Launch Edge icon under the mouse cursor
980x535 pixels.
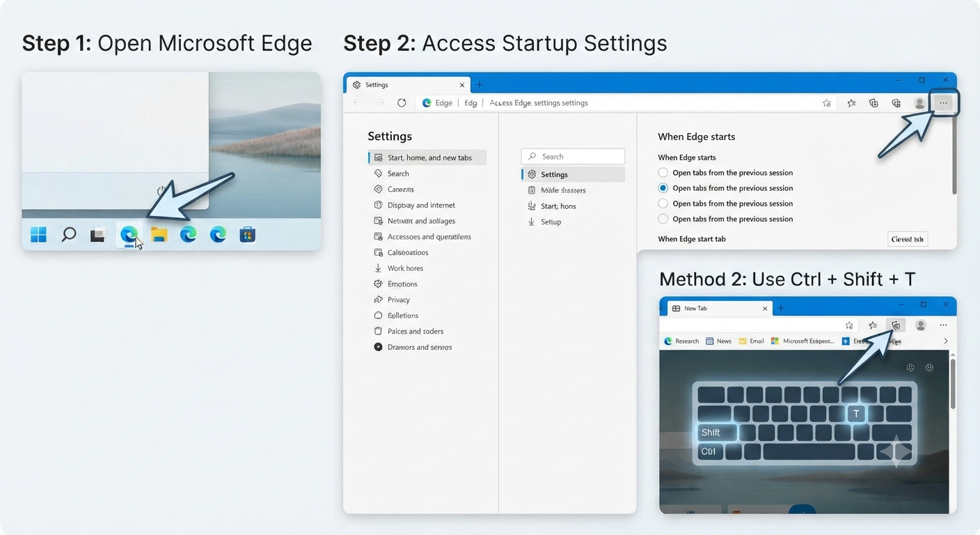point(129,235)
